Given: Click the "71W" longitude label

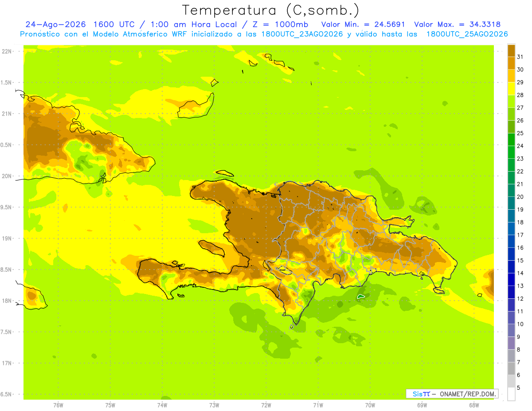Looking at the screenshot, I should pyautogui.click(x=318, y=405).
